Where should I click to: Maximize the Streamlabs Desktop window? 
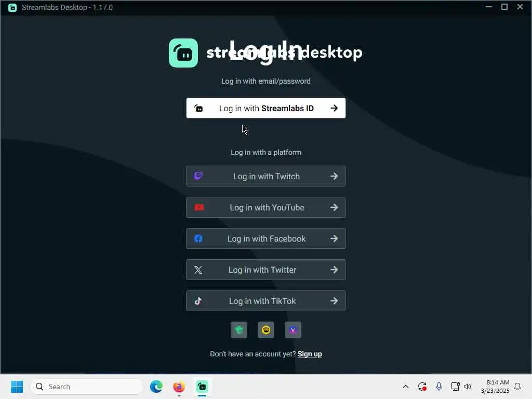coord(504,7)
